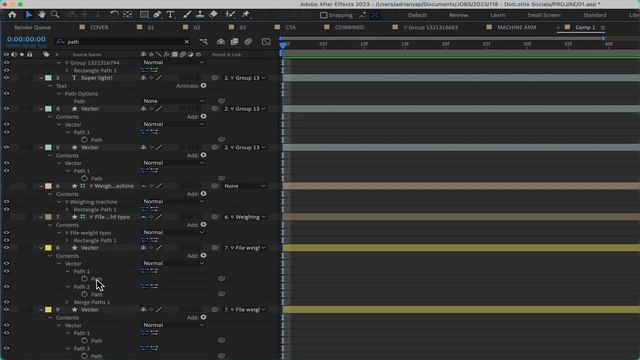Image resolution: width=640 pixels, height=360 pixels.
Task: Toggle the Path Options eye
Action: (x=6, y=93)
